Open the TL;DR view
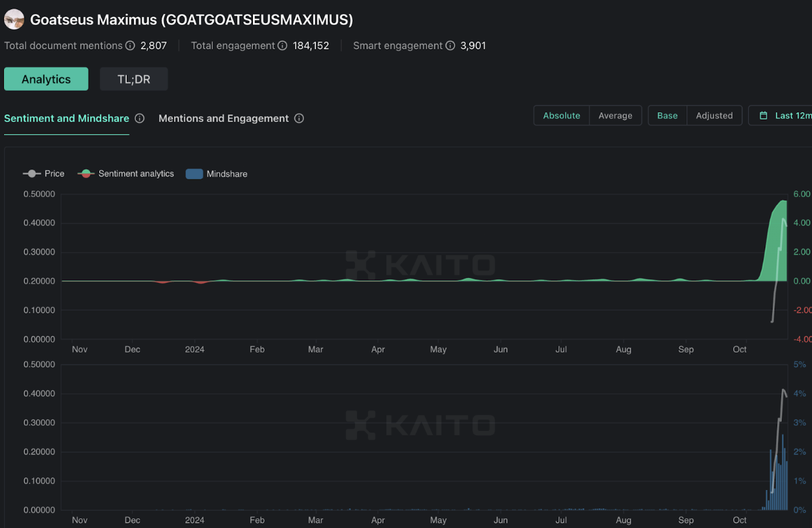 (134, 79)
